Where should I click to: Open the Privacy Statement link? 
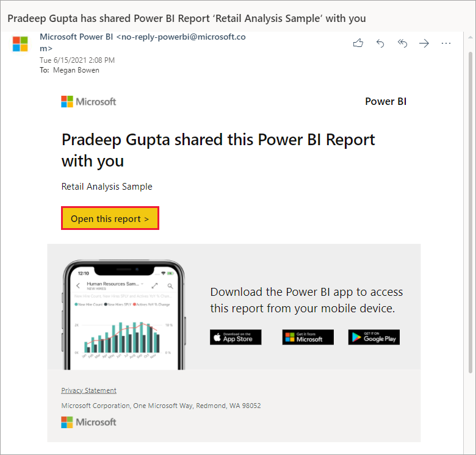(x=88, y=390)
